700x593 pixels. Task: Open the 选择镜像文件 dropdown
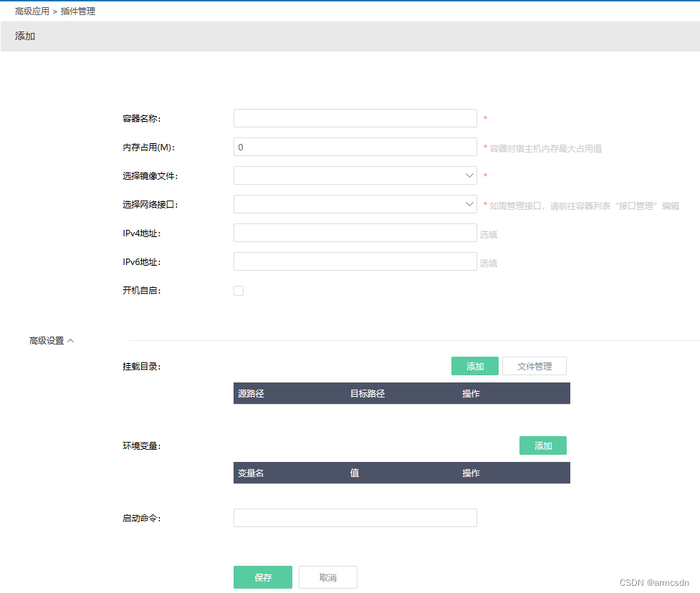click(355, 175)
